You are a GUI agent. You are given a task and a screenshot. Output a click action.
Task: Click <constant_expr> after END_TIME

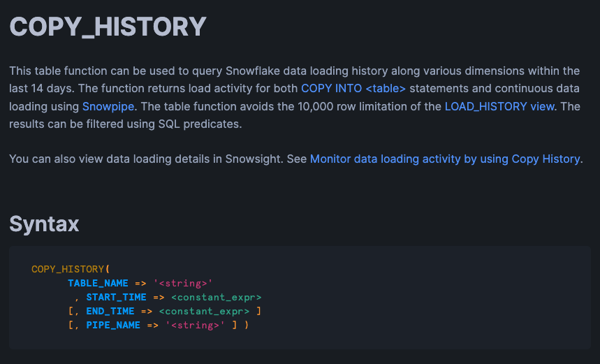pyautogui.click(x=203, y=311)
